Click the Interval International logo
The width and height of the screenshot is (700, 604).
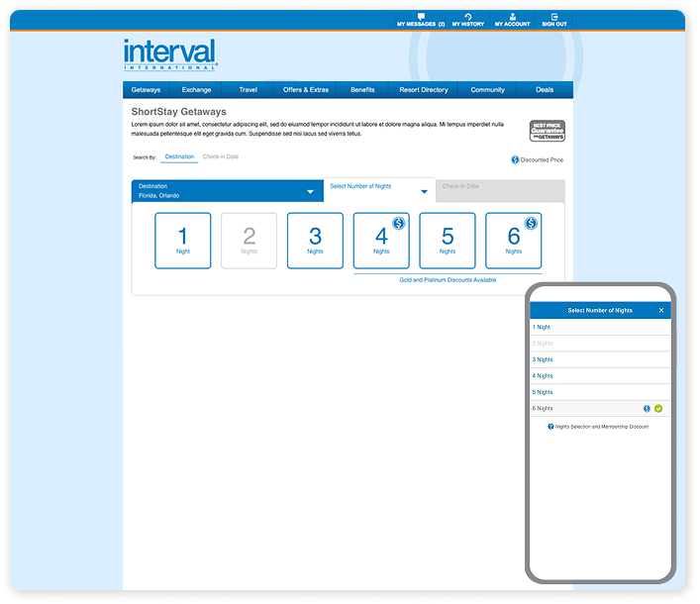click(x=170, y=54)
